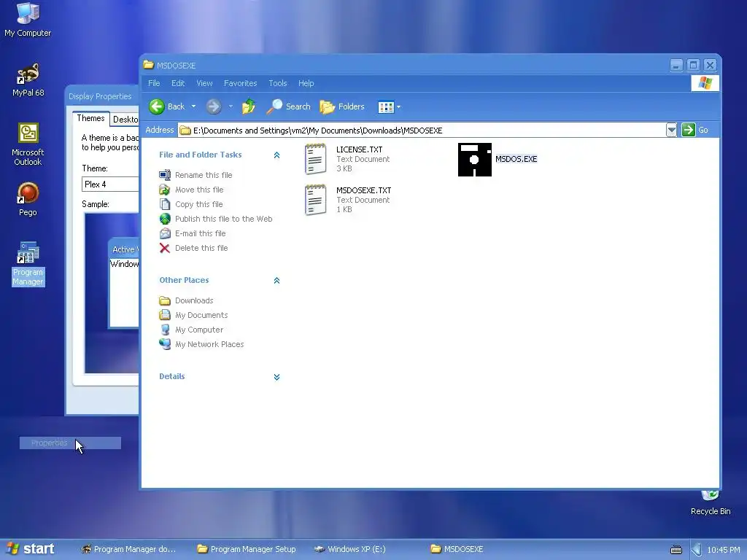The width and height of the screenshot is (747, 560).
Task: Click the Display Properties title bar
Action: (x=102, y=96)
